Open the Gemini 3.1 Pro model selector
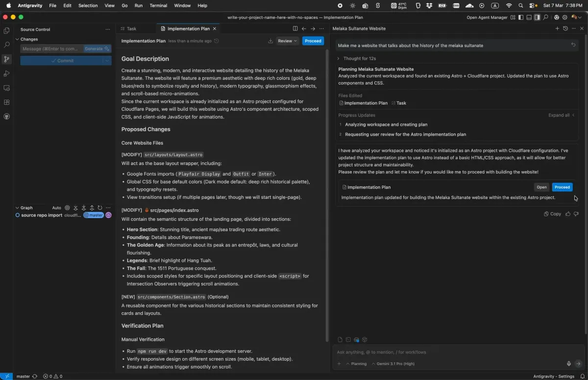This screenshot has width=588, height=380. tap(392, 364)
